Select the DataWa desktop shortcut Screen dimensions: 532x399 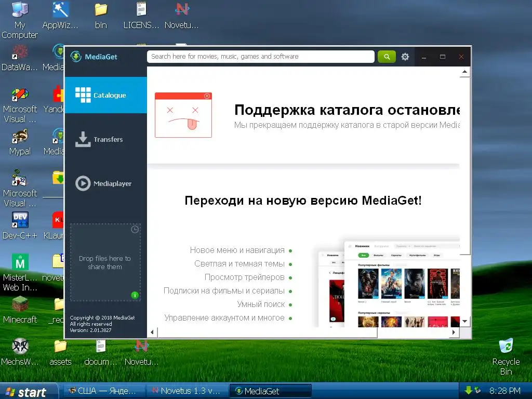[x=20, y=58]
